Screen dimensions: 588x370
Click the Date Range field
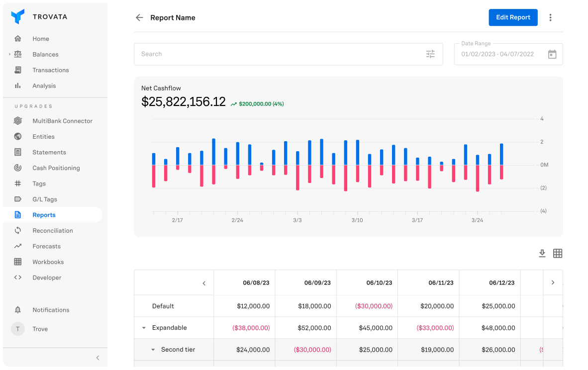508,54
